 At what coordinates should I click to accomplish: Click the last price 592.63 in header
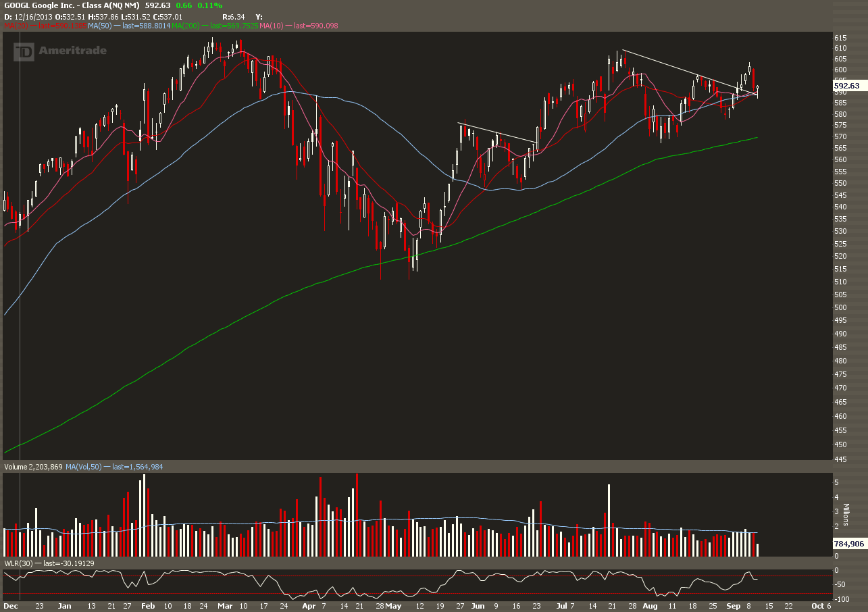158,5
